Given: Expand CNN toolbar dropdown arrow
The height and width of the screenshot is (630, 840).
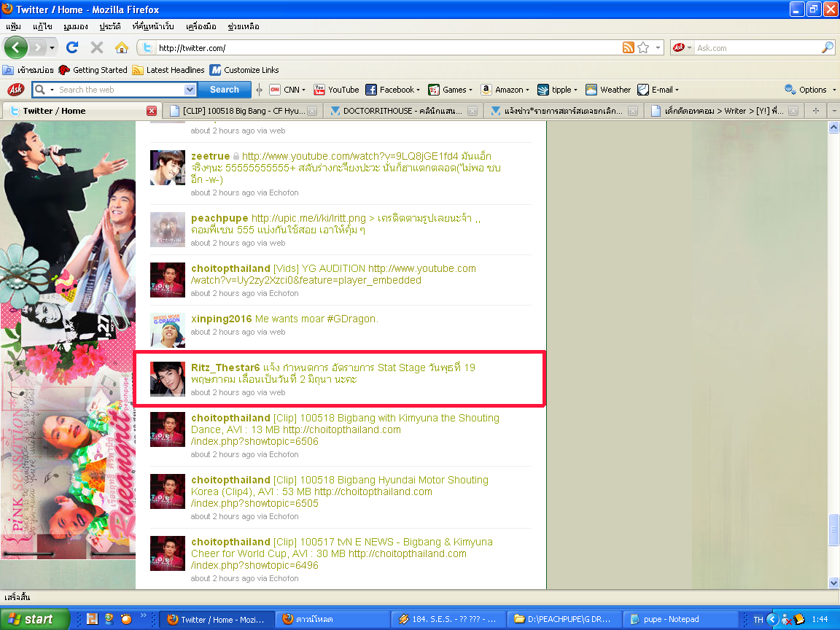Looking at the screenshot, I should pyautogui.click(x=304, y=90).
